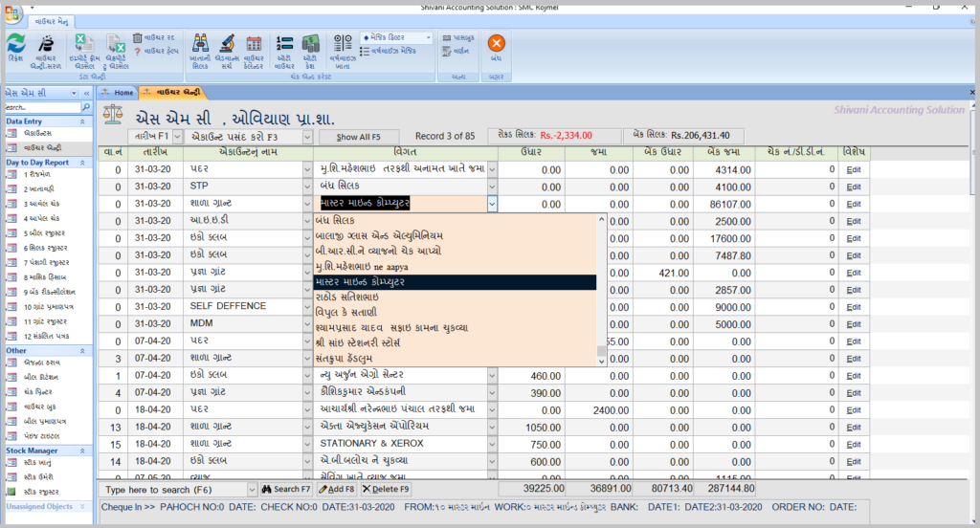Open the વાઉચર મેનું ribbon tab
Viewport: 980px width, 528px height.
[52, 21]
